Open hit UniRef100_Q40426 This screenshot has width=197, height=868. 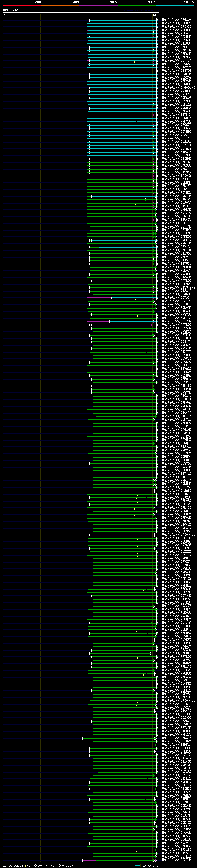coord(176,525)
